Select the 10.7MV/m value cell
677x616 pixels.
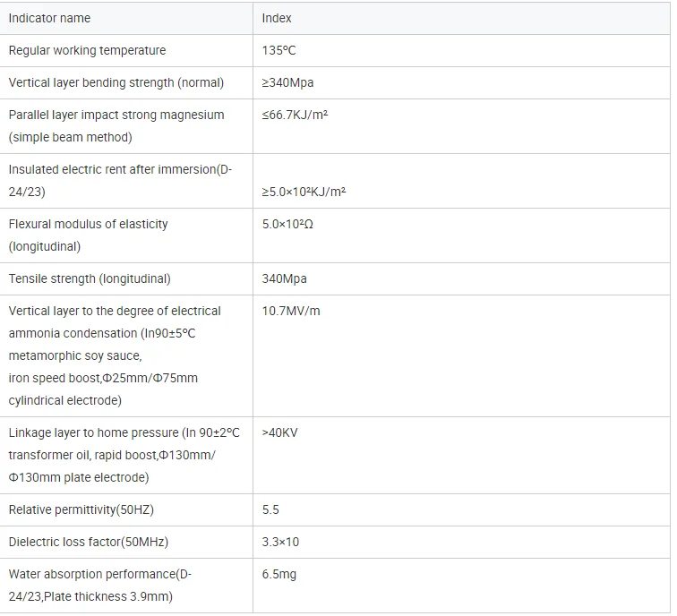(x=291, y=311)
